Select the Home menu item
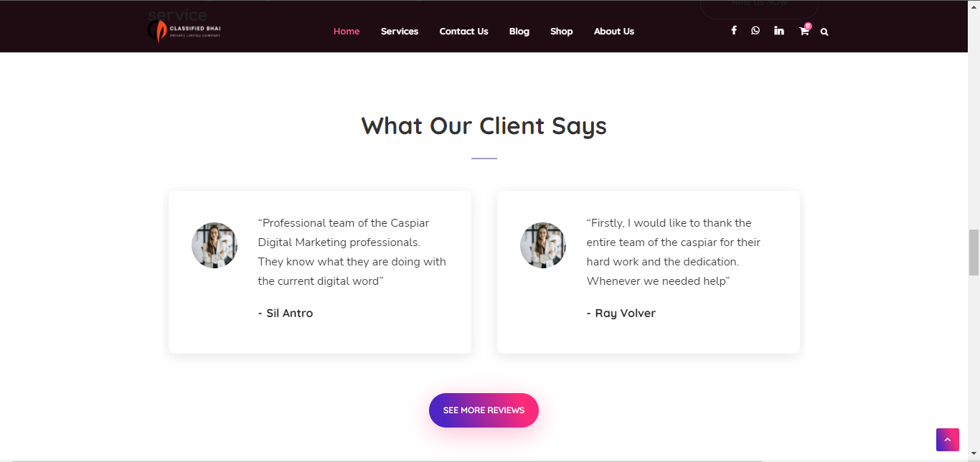 (x=347, y=31)
